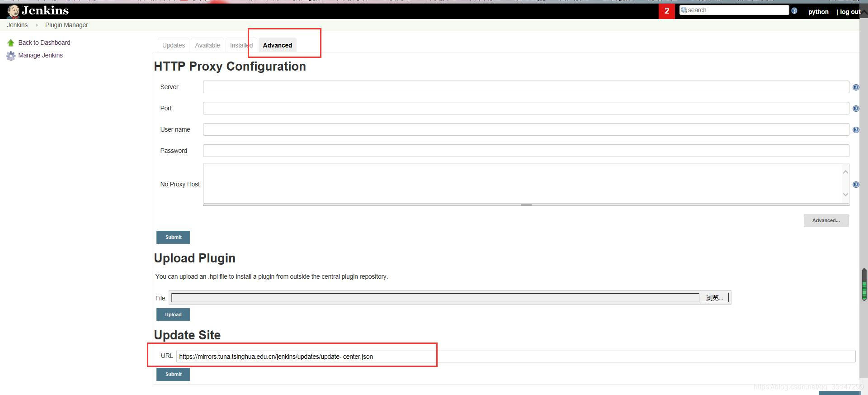Viewport: 868px width, 395px height.
Task: Click the Update Site heading
Action: coord(187,335)
